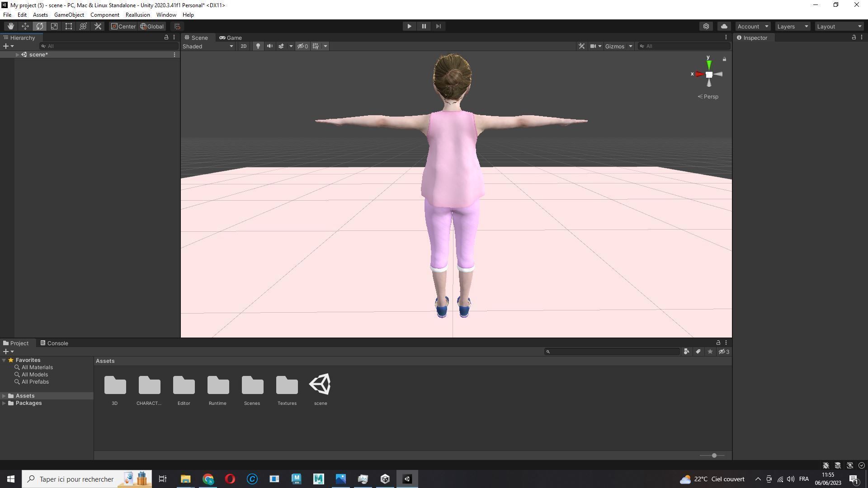The width and height of the screenshot is (868, 488).
Task: Toggle scene lighting bulb icon
Action: (x=258, y=46)
